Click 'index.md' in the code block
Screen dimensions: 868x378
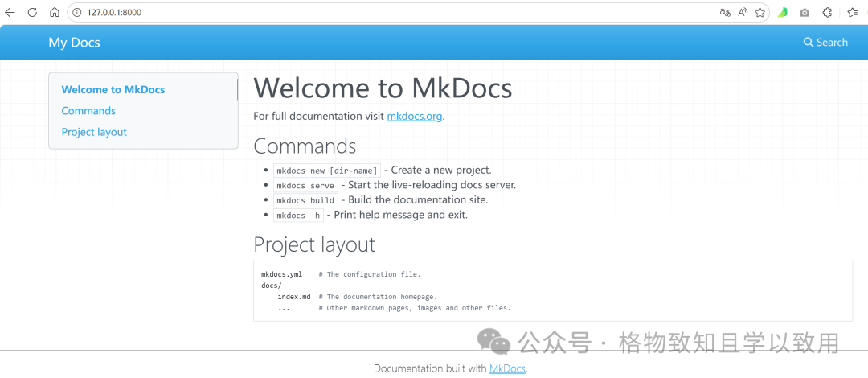click(x=294, y=297)
